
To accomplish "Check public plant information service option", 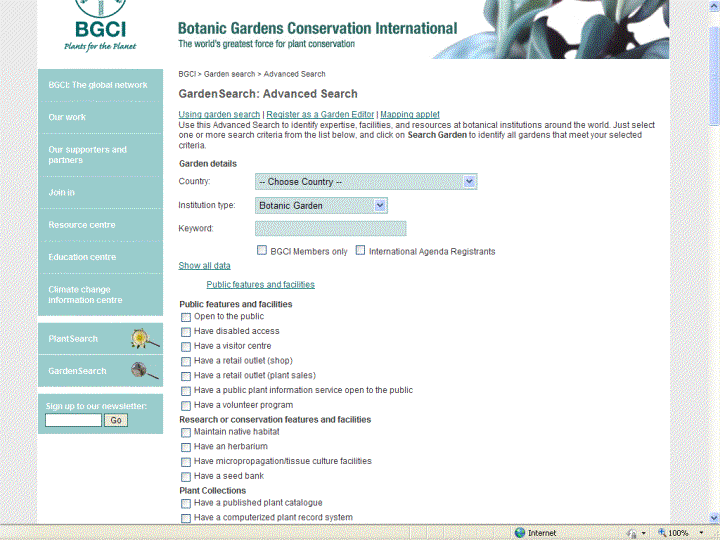I will [186, 391].
